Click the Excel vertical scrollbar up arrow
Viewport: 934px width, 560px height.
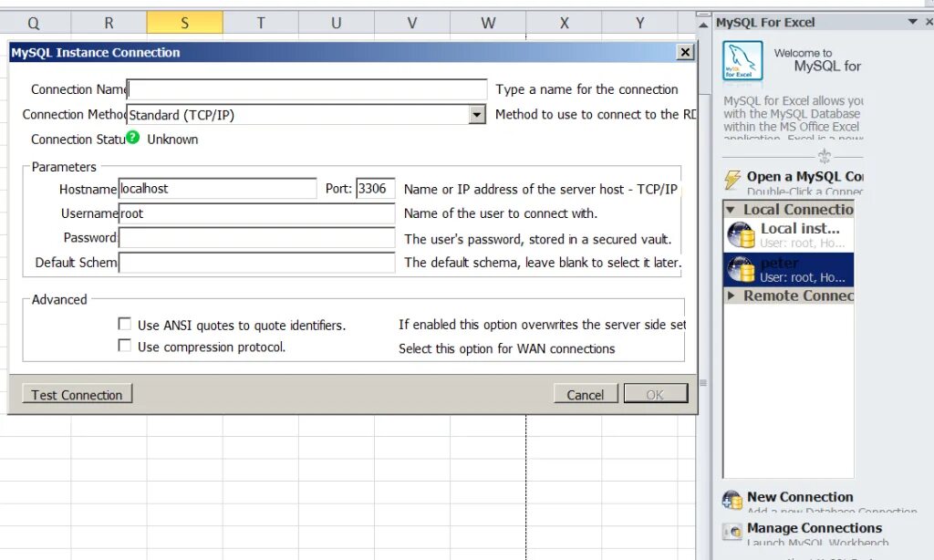coord(703,25)
